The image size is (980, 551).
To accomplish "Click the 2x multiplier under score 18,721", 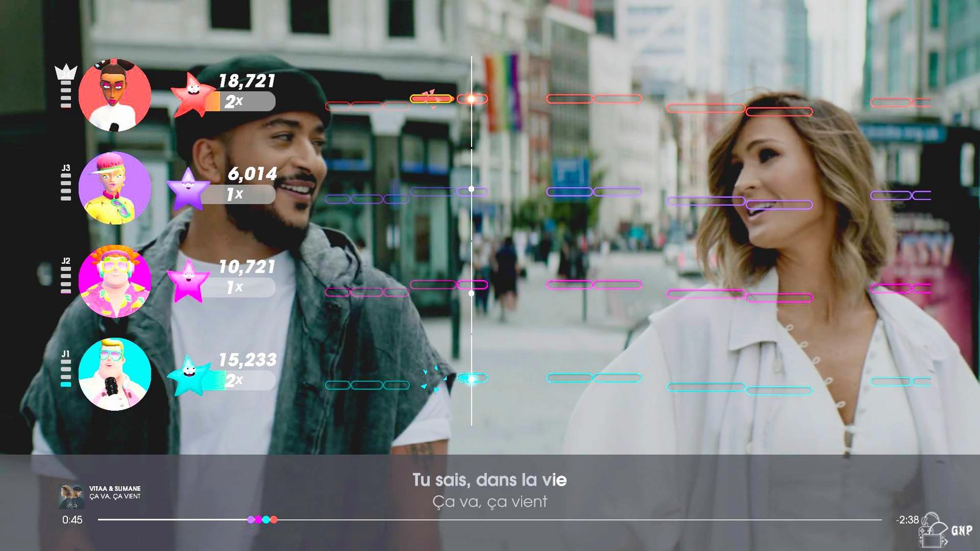I will point(234,102).
